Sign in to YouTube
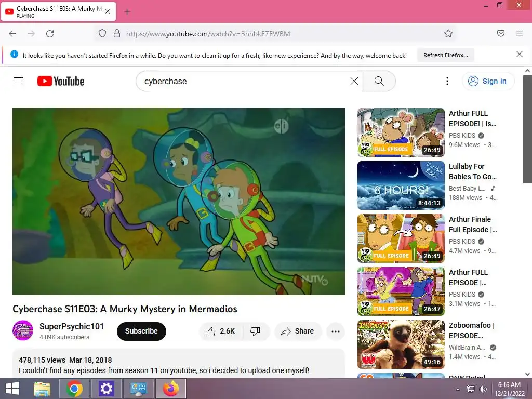Image resolution: width=532 pixels, height=399 pixels. (488, 81)
